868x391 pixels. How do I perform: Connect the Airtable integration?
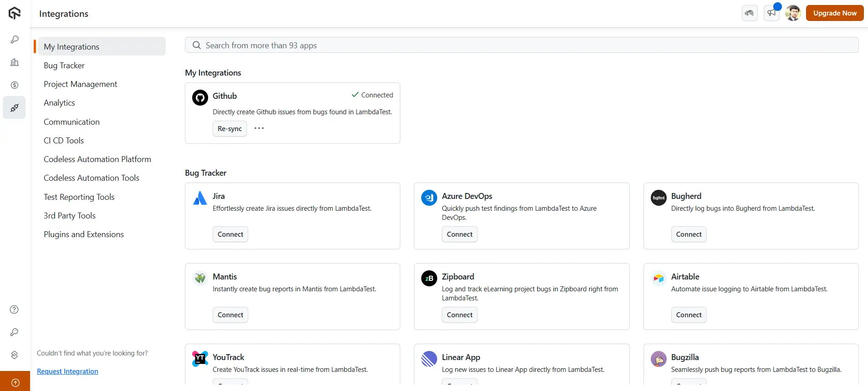pos(689,315)
